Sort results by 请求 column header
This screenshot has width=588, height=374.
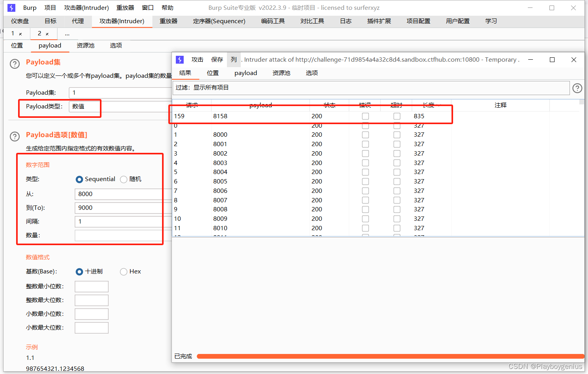pos(192,105)
